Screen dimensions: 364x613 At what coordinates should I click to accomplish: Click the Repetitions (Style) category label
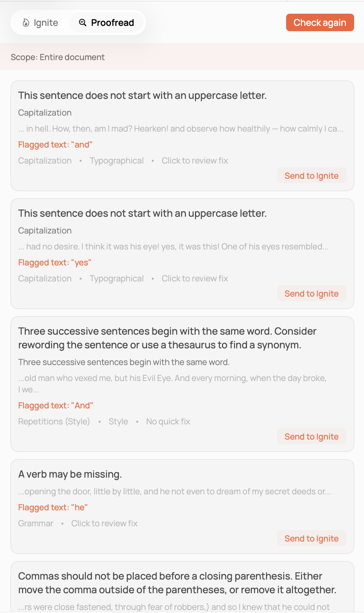54,421
